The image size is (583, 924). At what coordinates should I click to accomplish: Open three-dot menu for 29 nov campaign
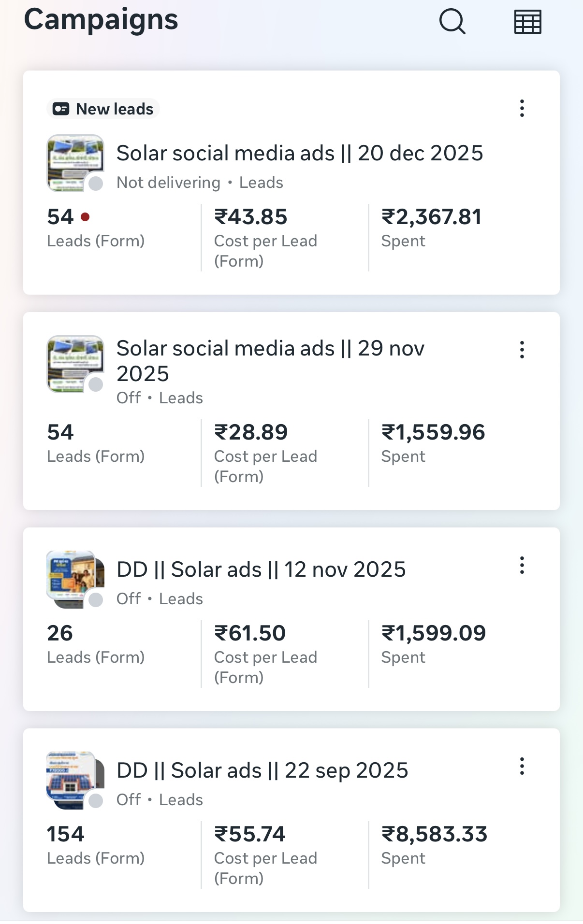pos(522,350)
